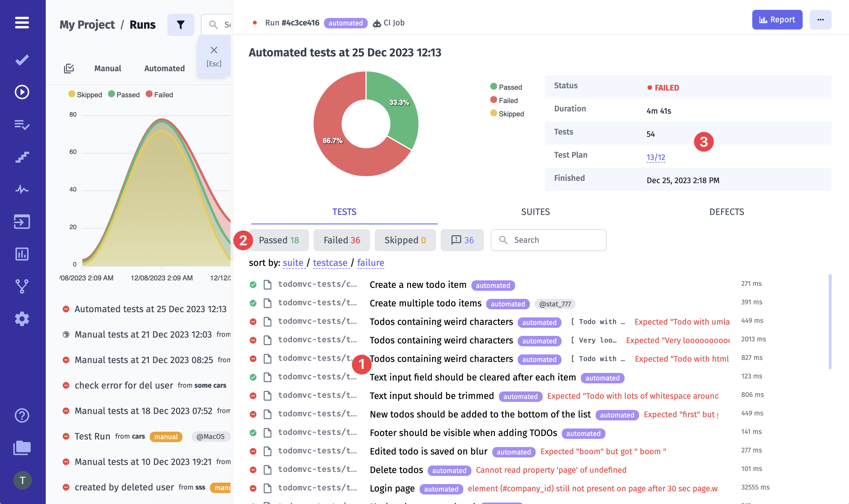
Task: Click the Report button
Action: click(777, 20)
